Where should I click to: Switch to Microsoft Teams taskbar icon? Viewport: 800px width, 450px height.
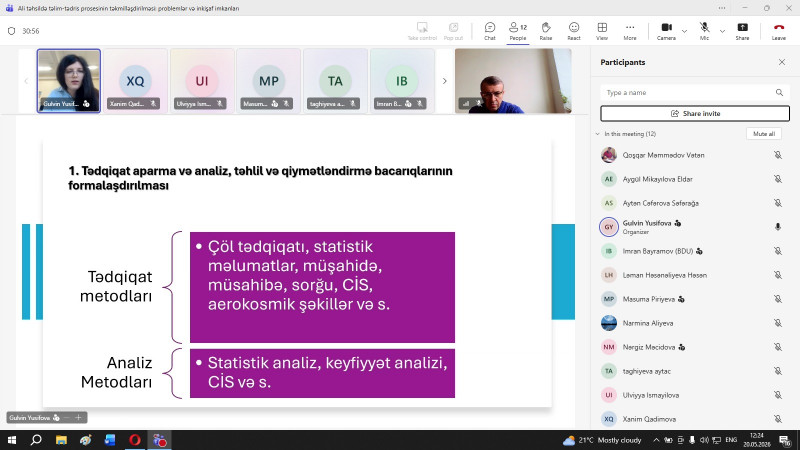[x=160, y=440]
